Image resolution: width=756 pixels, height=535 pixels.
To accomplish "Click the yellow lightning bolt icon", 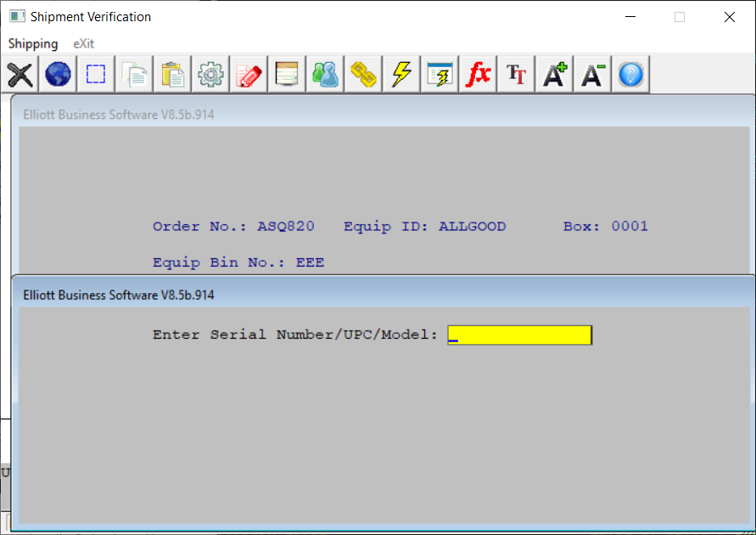I will [401, 74].
